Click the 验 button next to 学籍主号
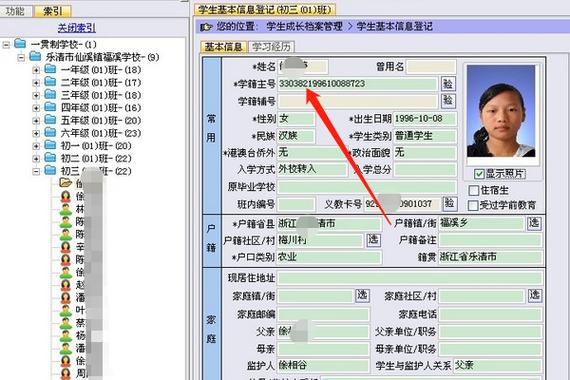Screen dimensions: 570x380 448,84
